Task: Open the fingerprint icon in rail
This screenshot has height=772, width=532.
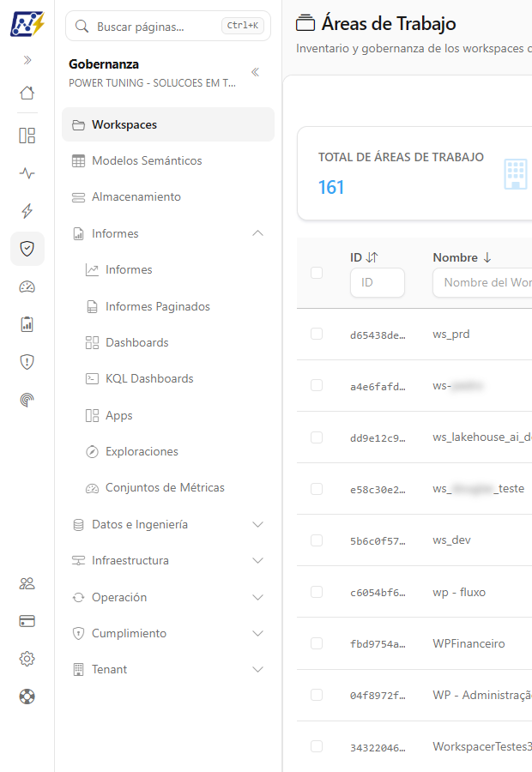Action: coord(27,400)
